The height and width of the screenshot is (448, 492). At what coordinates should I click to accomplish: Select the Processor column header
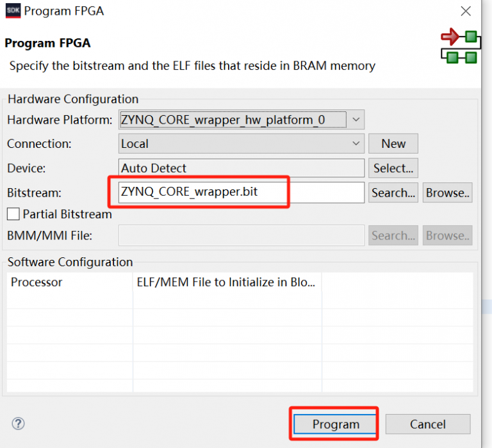[x=69, y=282]
